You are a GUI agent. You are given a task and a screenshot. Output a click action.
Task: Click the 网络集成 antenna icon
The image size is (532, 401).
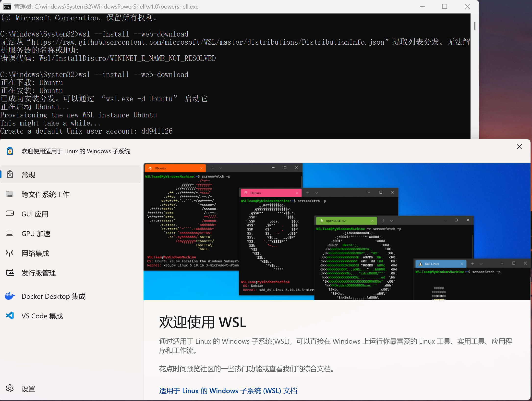point(10,253)
